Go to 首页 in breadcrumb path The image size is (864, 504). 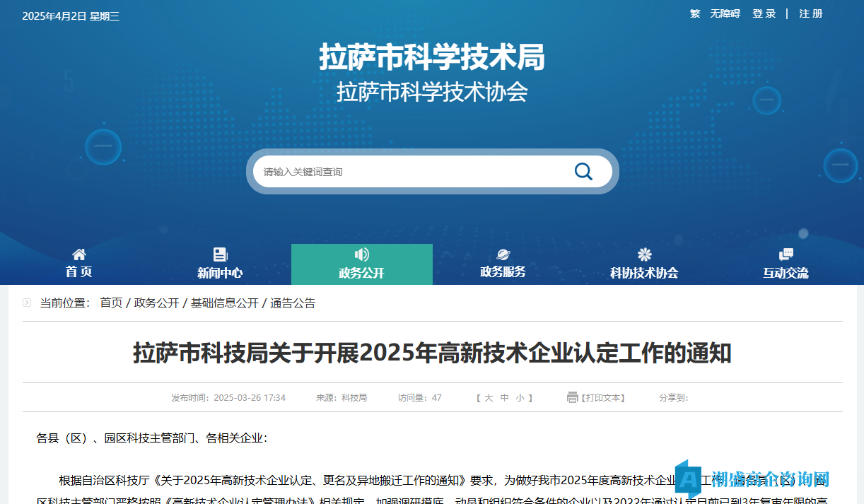point(111,303)
